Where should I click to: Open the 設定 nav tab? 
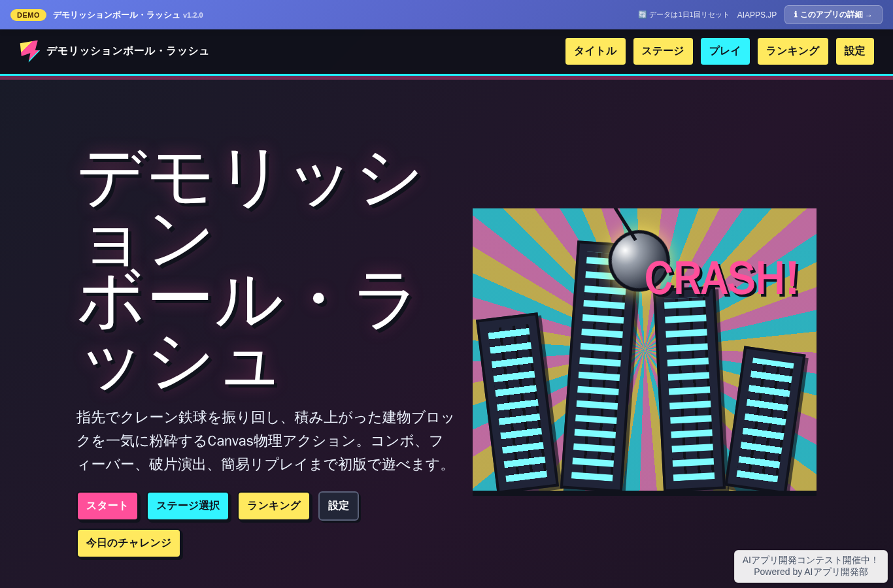pyautogui.click(x=855, y=51)
